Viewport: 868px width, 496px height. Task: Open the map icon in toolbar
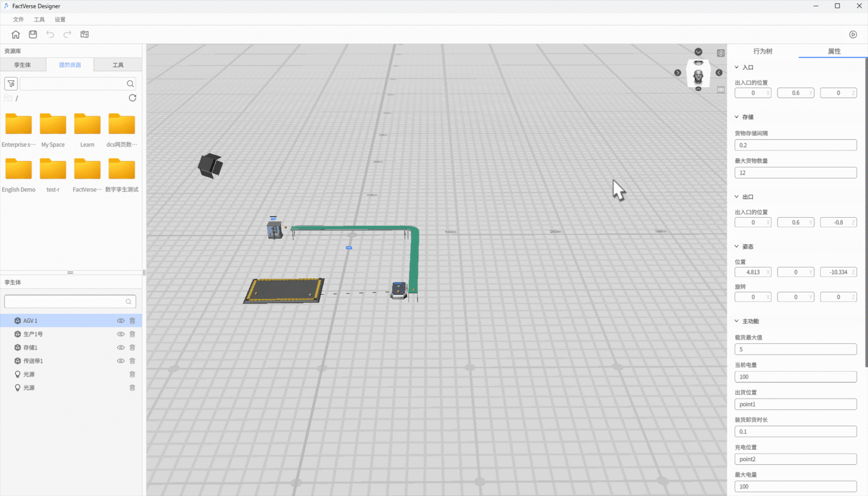85,34
